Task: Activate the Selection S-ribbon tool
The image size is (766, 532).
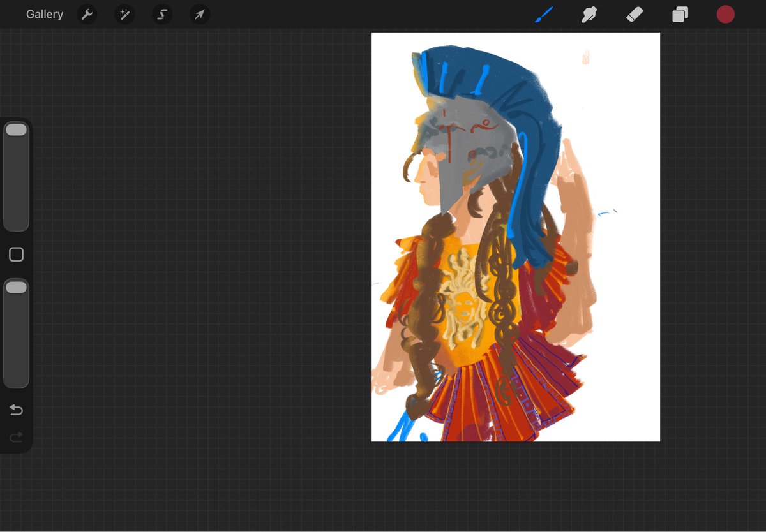Action: point(162,15)
